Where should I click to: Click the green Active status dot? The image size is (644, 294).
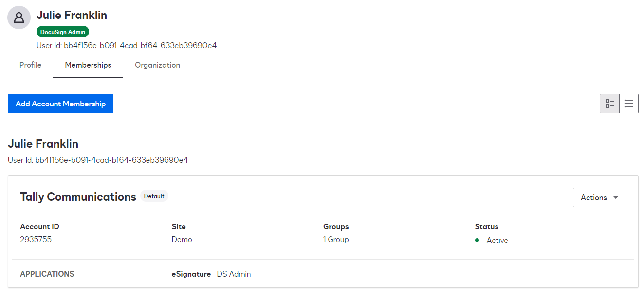477,240
